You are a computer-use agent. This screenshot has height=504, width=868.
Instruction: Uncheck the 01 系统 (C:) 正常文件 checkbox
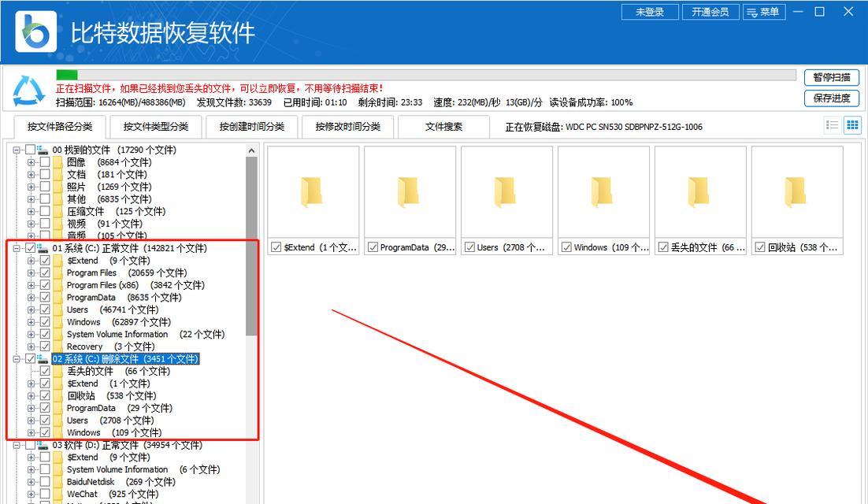(x=31, y=248)
